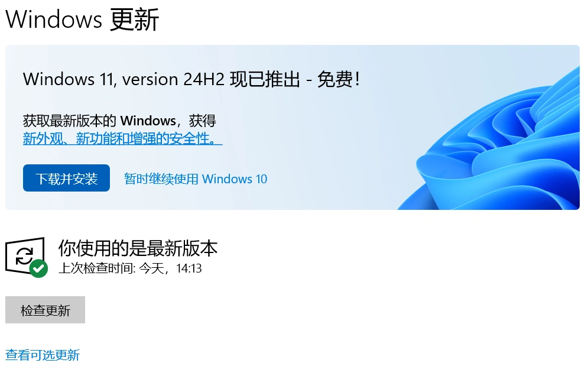Click the 现已推出 text in the banner
The image size is (588, 376).
pos(265,79)
